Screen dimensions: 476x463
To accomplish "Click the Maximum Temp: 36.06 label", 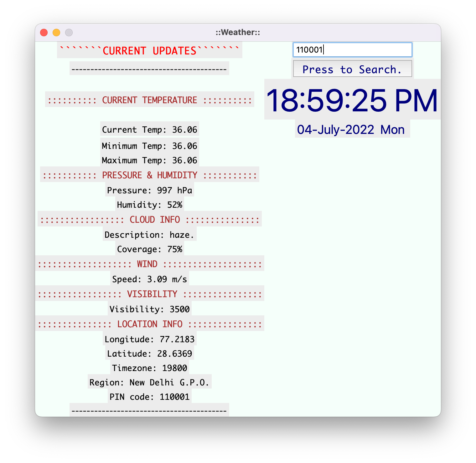I will (x=150, y=160).
